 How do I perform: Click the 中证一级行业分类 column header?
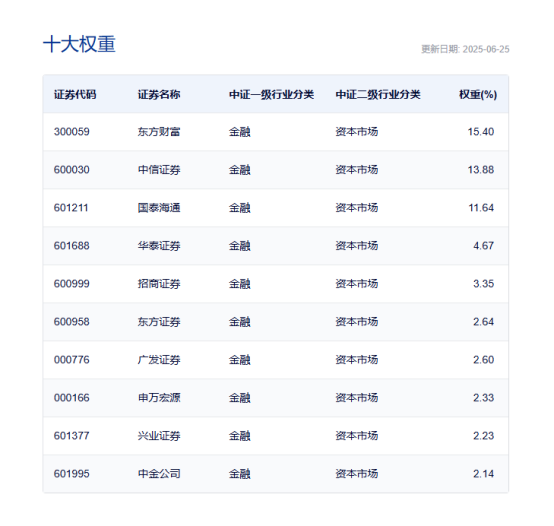coord(271,94)
